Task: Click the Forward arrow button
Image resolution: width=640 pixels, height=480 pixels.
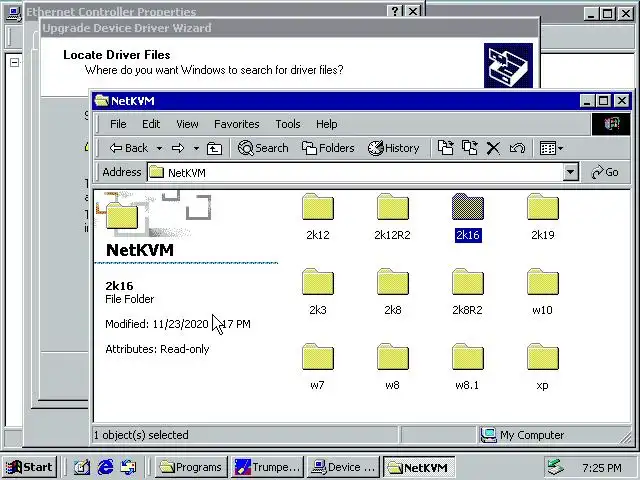Action: click(x=178, y=148)
